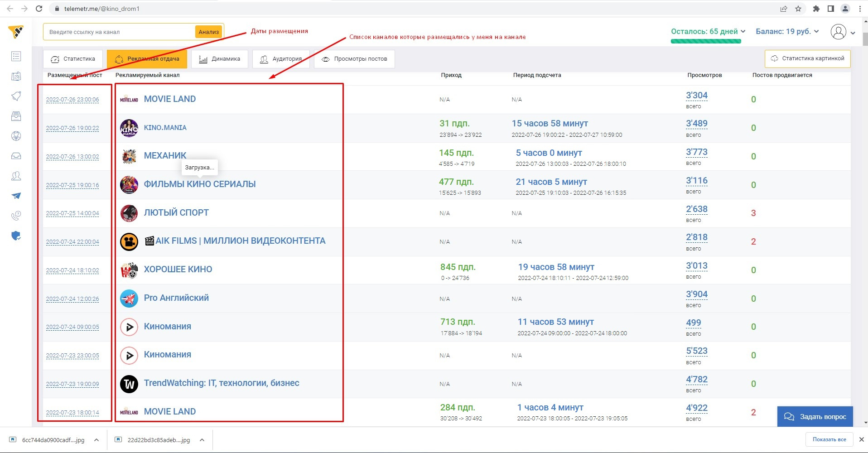Click the browser address bar URL
The height and width of the screenshot is (453, 868).
point(102,9)
